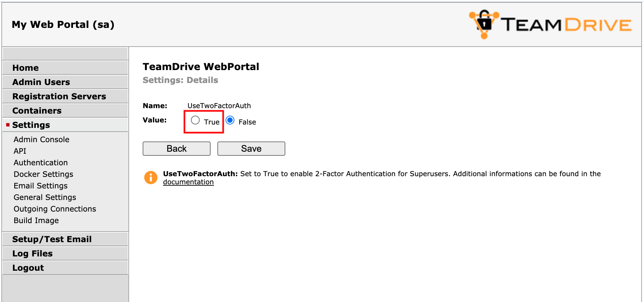Click Setup/Test Email
Image resolution: width=644 pixels, height=302 pixels.
click(52, 239)
